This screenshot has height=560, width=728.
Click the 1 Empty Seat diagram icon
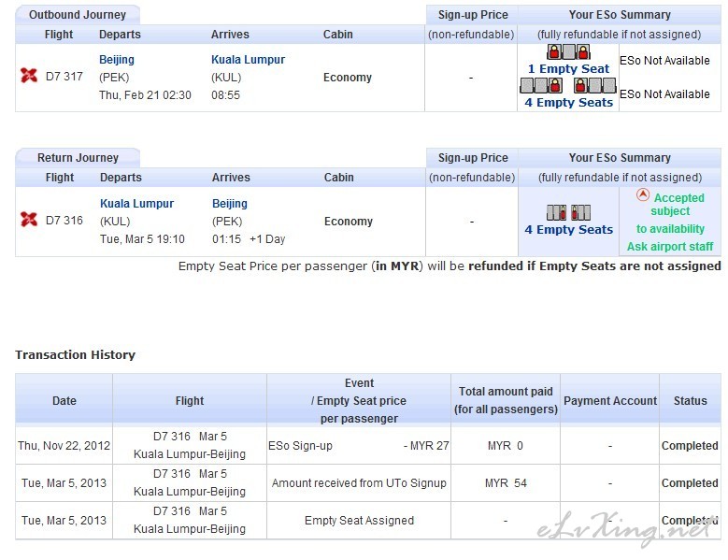pyautogui.click(x=568, y=52)
